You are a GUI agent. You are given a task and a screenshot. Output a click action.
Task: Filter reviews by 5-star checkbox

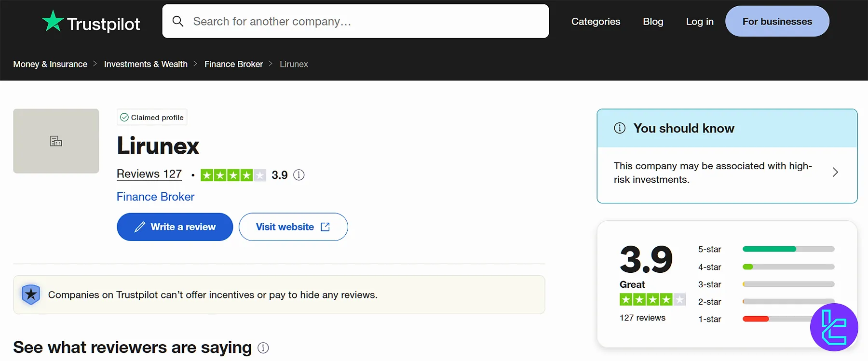pos(710,249)
